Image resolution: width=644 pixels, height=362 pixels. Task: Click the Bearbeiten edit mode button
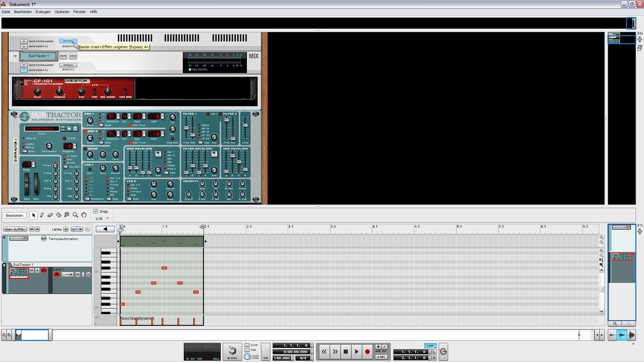click(14, 216)
